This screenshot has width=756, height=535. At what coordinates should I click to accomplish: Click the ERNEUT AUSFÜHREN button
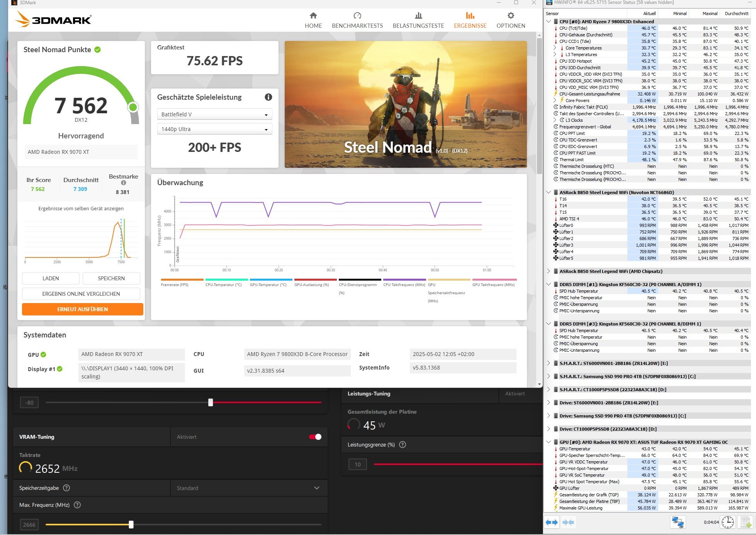82,309
